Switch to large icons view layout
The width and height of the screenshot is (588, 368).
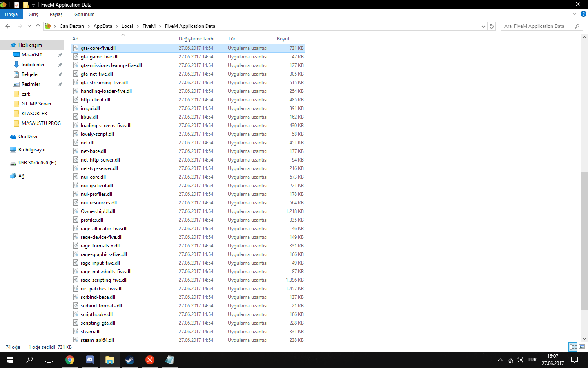click(582, 347)
